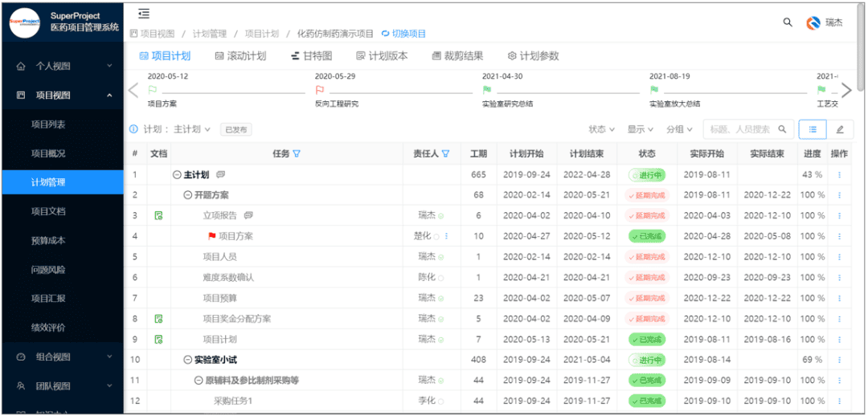The image size is (868, 416).
Task: Open the 显示 dropdown
Action: pos(641,128)
